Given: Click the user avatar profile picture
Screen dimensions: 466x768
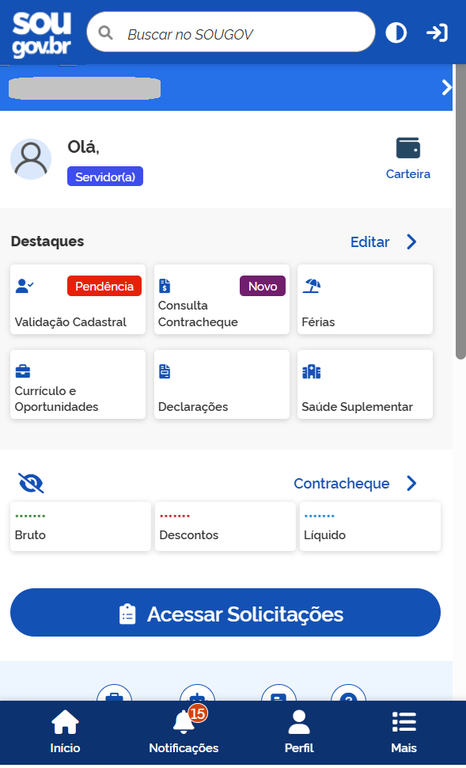Looking at the screenshot, I should point(31,159).
